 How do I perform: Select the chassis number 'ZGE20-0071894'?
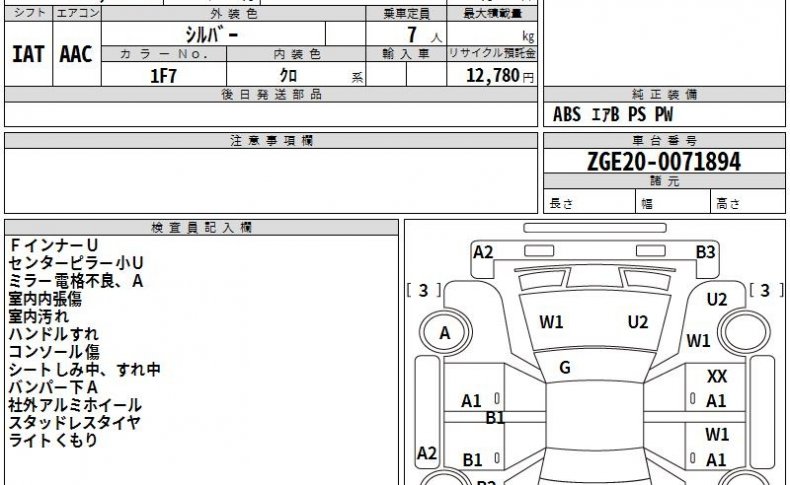(664, 162)
